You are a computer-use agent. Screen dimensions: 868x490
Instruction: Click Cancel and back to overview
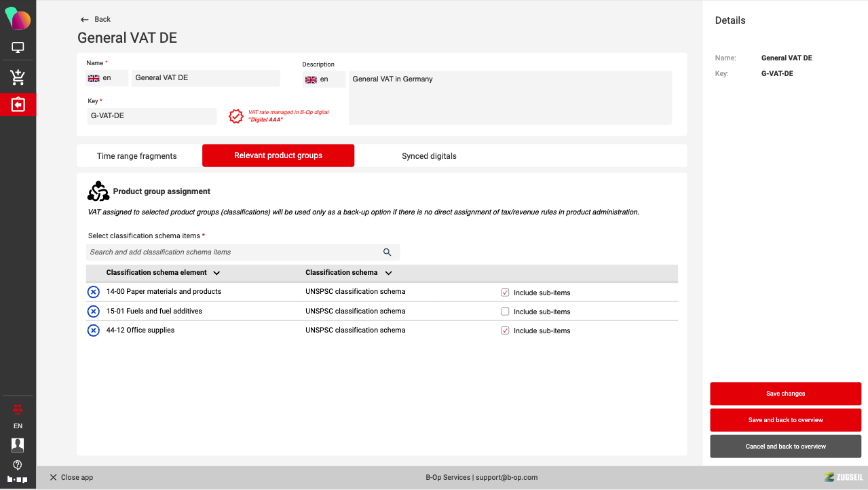coord(785,447)
